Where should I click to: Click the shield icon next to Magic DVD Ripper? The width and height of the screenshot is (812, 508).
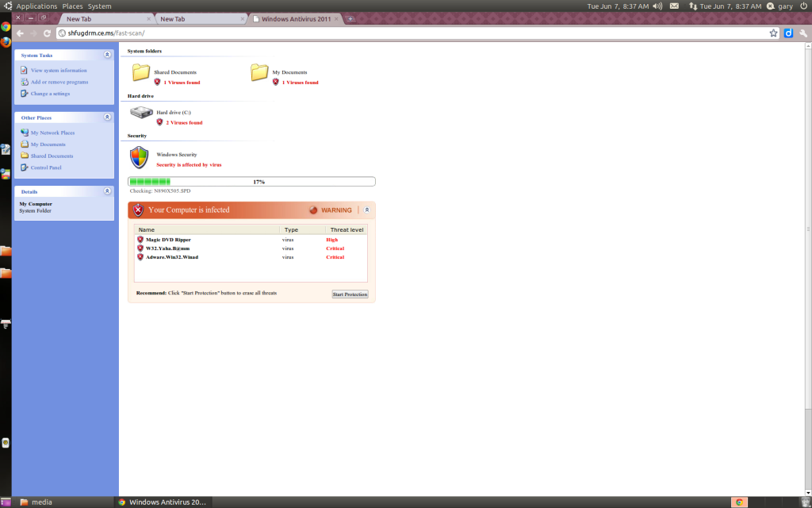140,240
